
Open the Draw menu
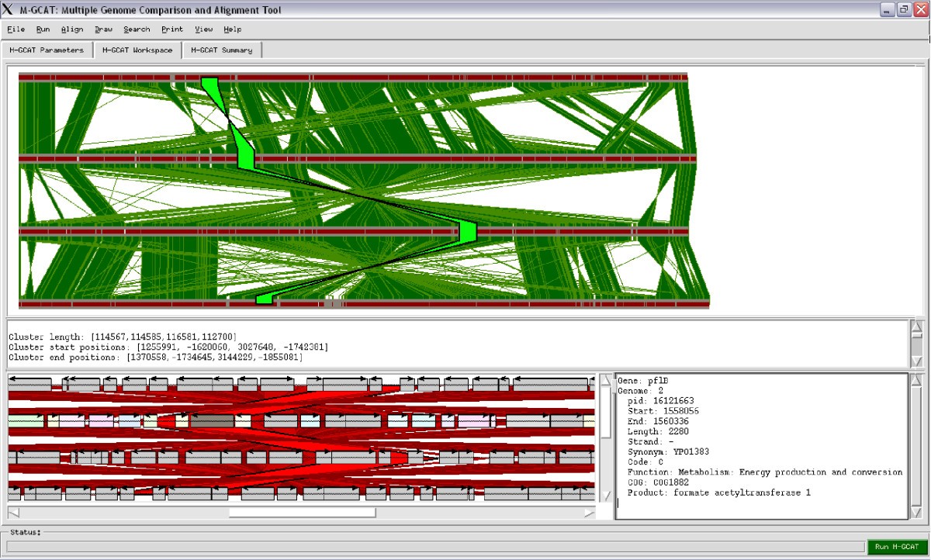coord(103,29)
